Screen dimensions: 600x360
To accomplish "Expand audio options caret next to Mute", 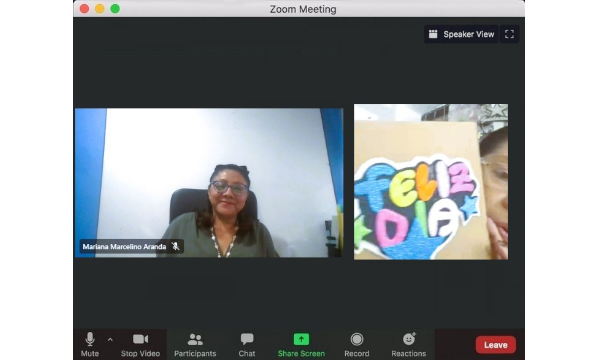I will 110,339.
